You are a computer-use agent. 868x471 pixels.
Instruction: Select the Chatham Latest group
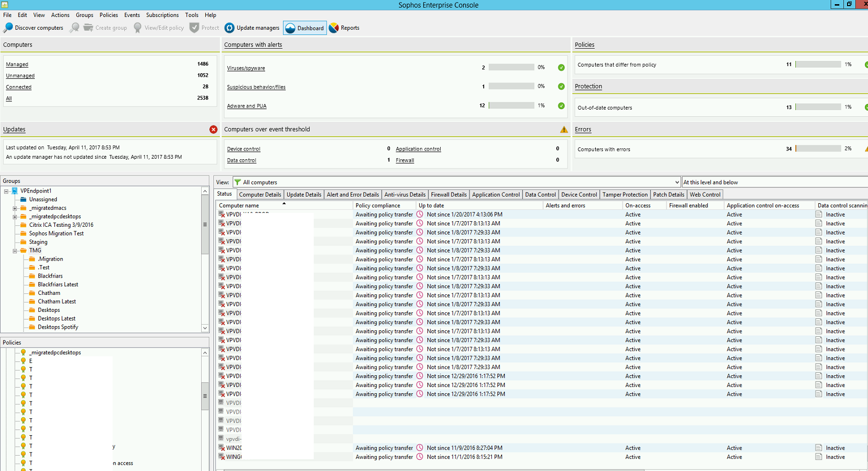57,302
